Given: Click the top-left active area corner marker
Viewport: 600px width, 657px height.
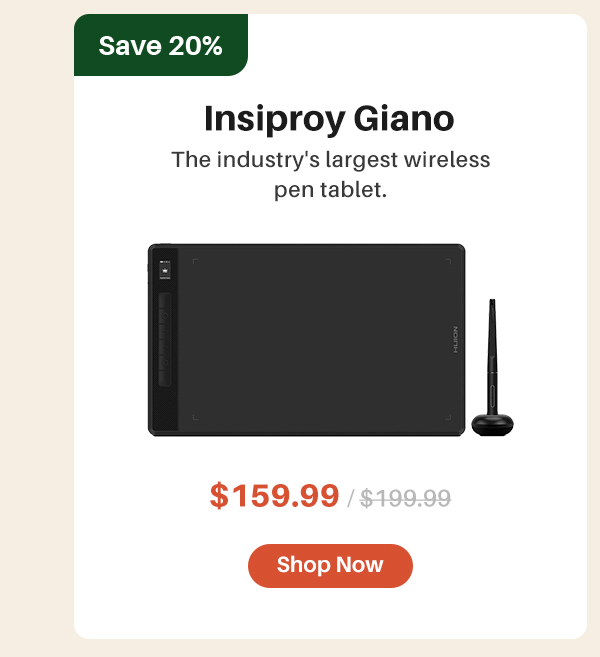Looking at the screenshot, I should [x=195, y=261].
